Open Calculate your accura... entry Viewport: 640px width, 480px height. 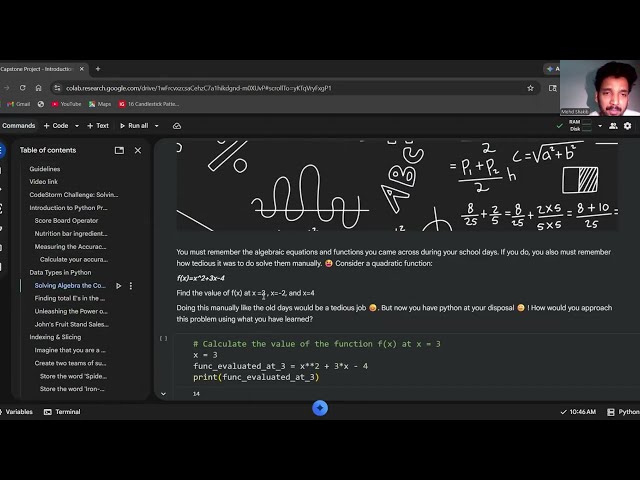(74, 260)
